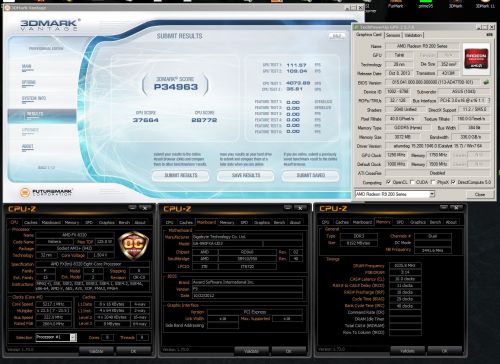Screen dimensions: 500x364
Task: Toggle the CUDA checkbox
Action: point(412,182)
